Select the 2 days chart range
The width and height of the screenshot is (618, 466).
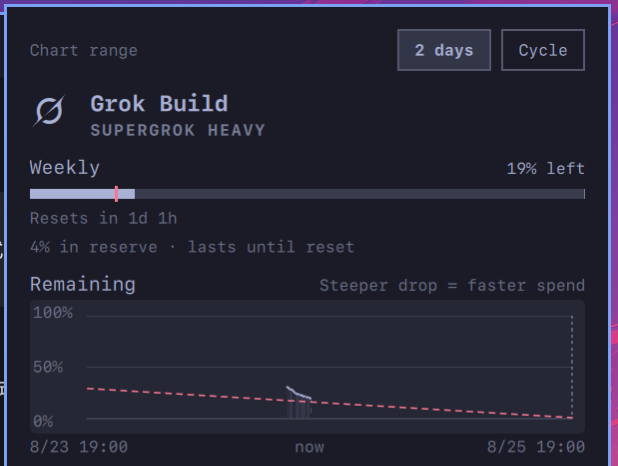(x=444, y=50)
